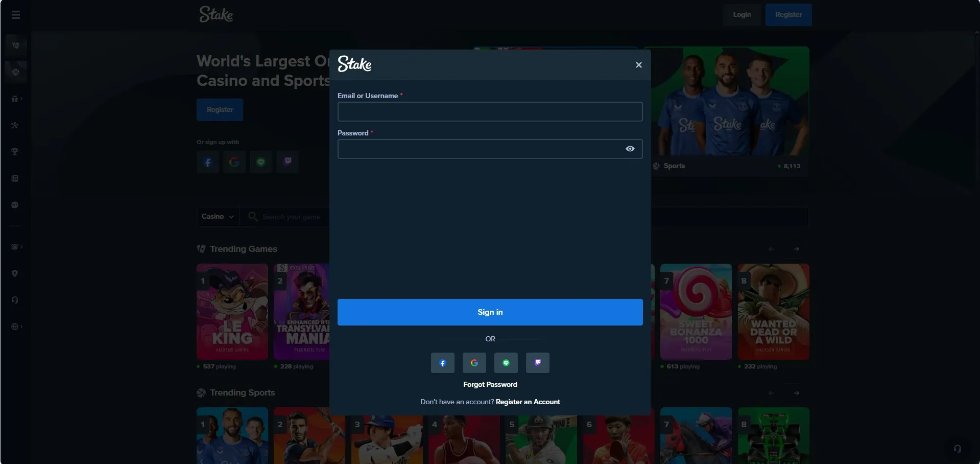Click the Login button in the header
This screenshot has height=464, width=980.
click(742, 15)
